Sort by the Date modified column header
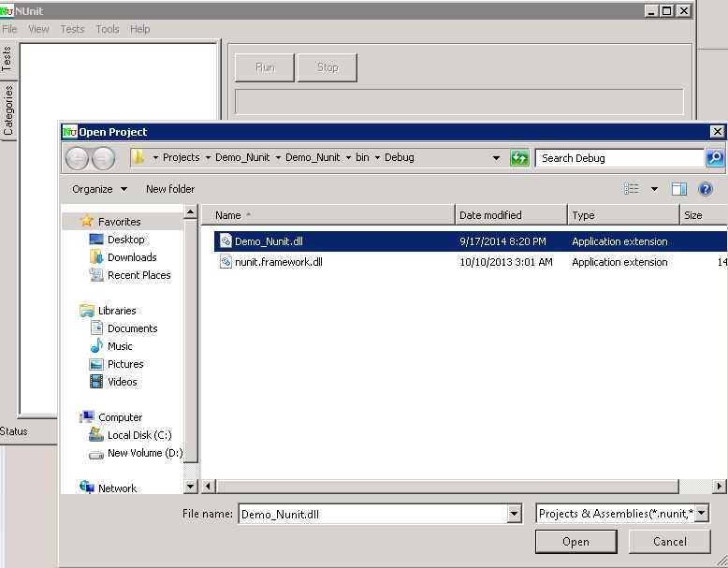728x568 pixels. point(511,215)
